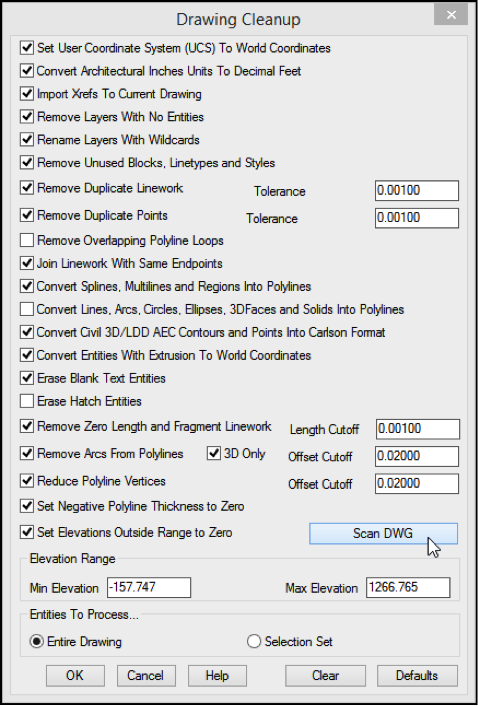Toggle Import Xrefs To Current Drawing checkbox
Screen dimensions: 478x706
[x=27, y=94]
